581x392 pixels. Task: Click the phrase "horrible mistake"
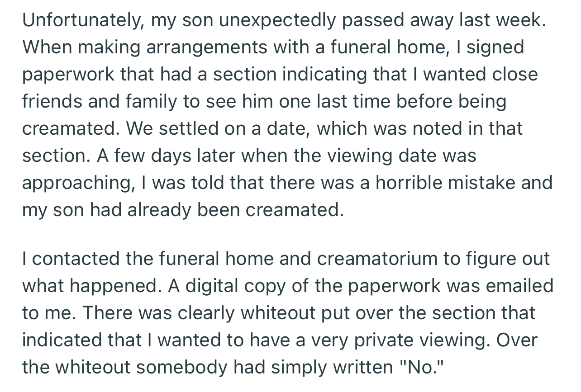coord(445,183)
